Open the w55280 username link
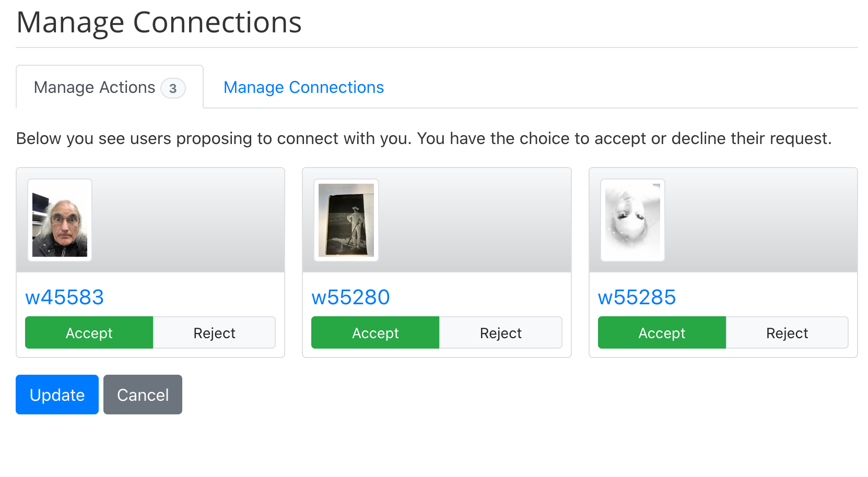Viewport: 868px width, 477px height. click(350, 297)
